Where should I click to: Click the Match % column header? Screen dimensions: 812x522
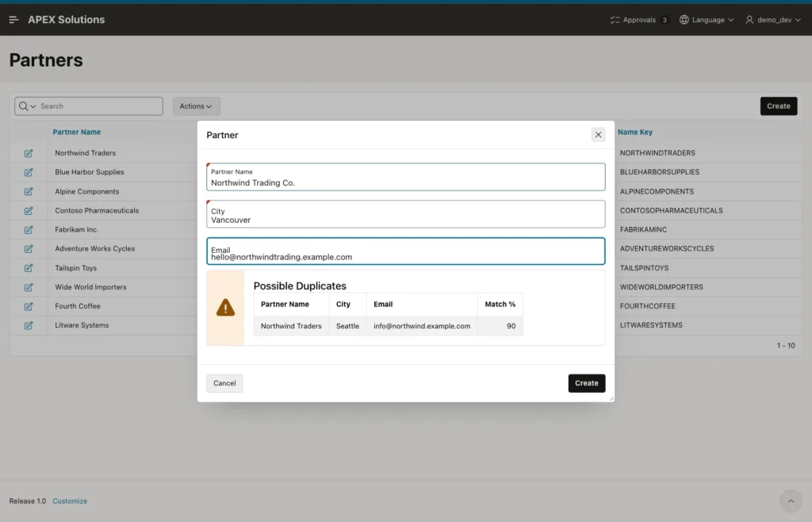coord(500,305)
